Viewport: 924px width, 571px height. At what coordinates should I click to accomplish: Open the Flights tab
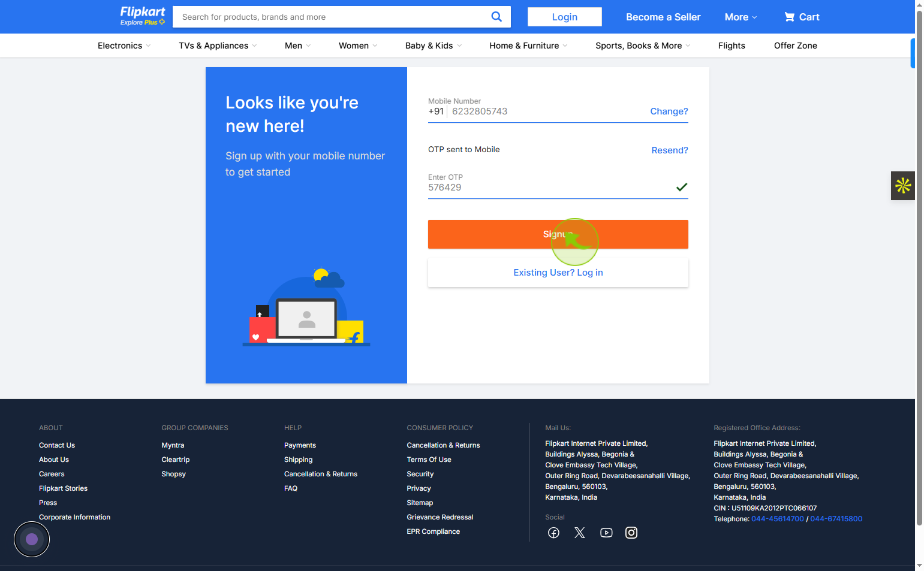point(732,46)
